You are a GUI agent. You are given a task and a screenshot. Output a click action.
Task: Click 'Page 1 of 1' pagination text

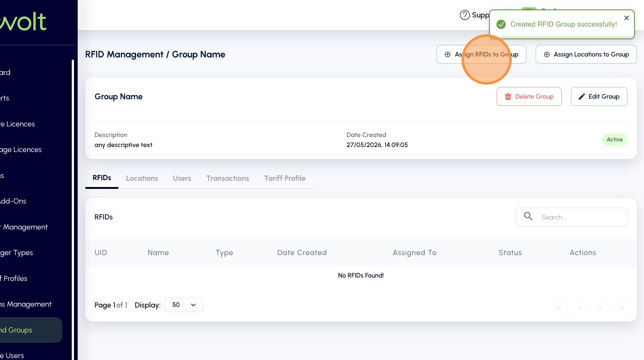(111, 305)
